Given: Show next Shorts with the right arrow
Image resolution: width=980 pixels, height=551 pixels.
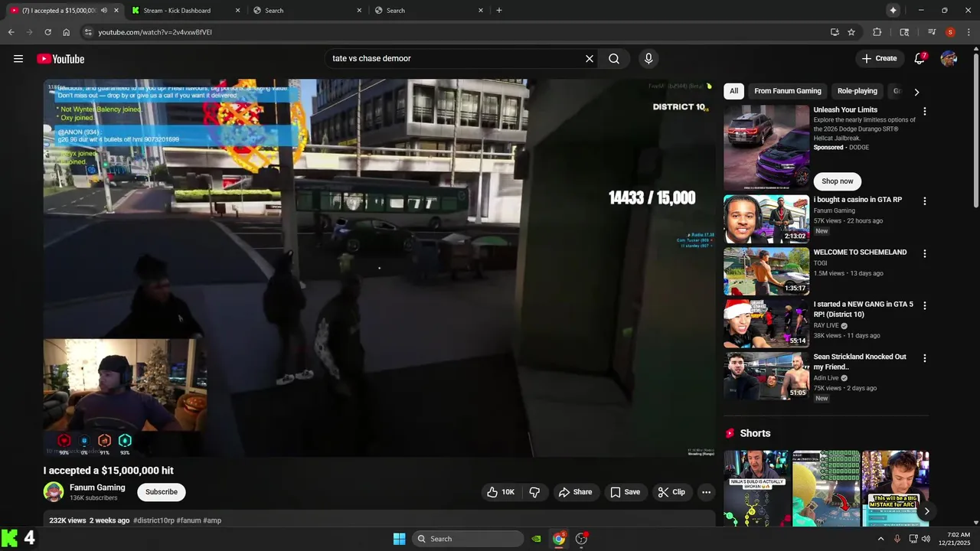Looking at the screenshot, I should click(x=926, y=511).
